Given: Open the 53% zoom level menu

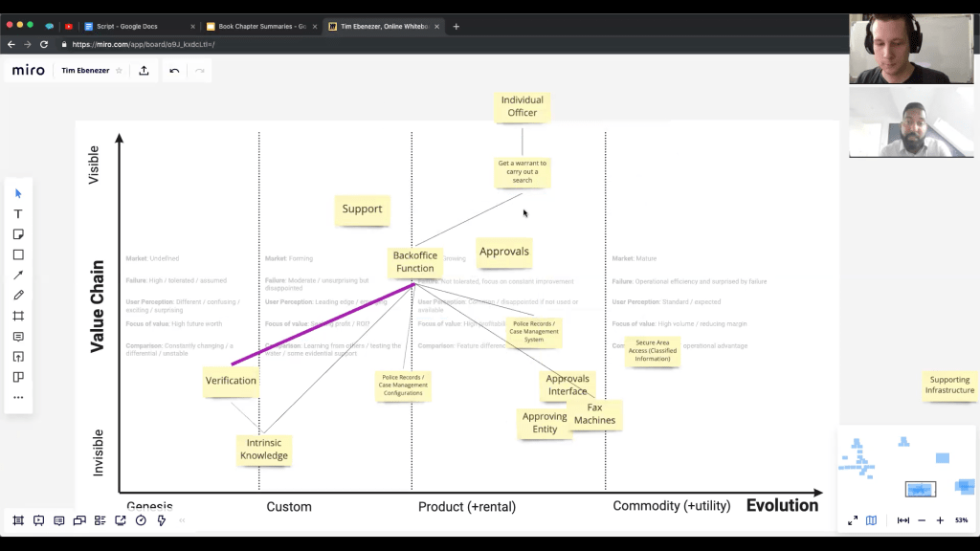Looking at the screenshot, I should click(x=961, y=520).
